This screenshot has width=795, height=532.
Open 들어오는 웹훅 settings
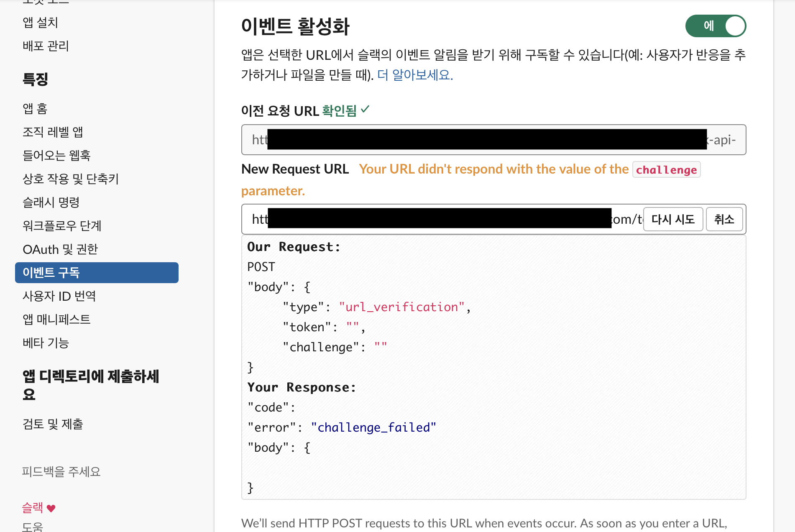(56, 156)
